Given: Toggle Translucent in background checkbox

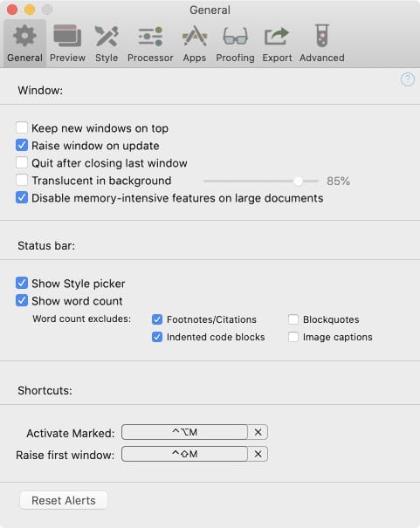Looking at the screenshot, I should [x=22, y=181].
